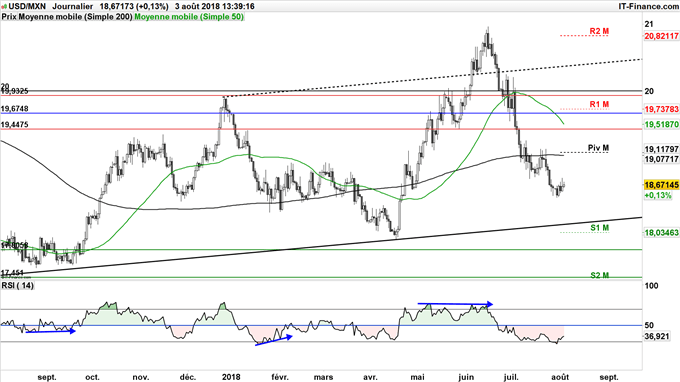Click the 21 mark on price axis
Viewport: 680px width, 382px height.
coord(649,24)
